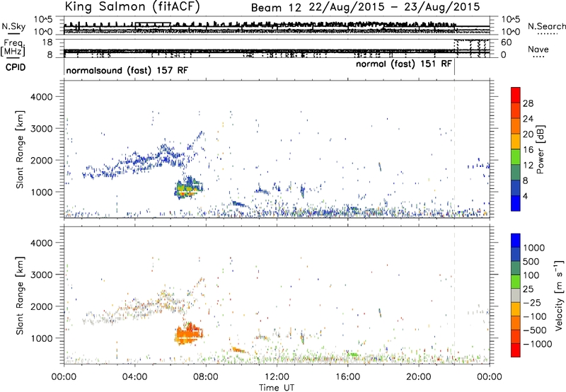Click the 22/Aug/2015 - 23/Aug/2015 date range
The width and height of the screenshot is (566, 392).
coord(395,7)
